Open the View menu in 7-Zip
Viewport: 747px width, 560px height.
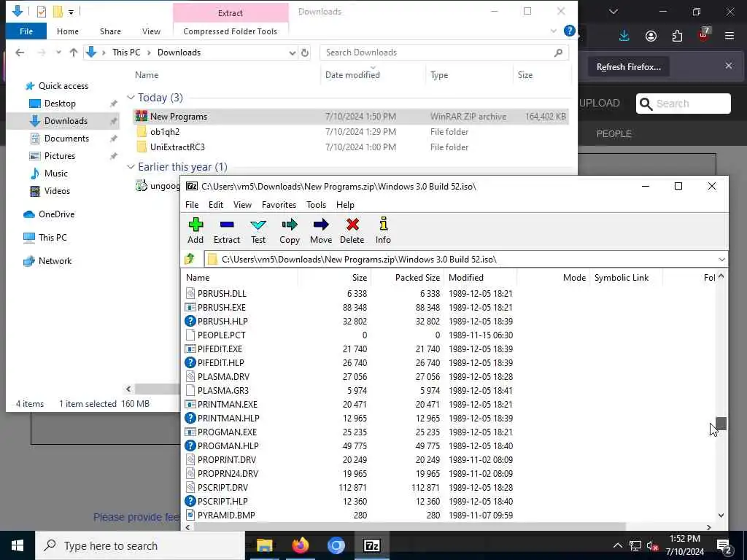(x=242, y=205)
